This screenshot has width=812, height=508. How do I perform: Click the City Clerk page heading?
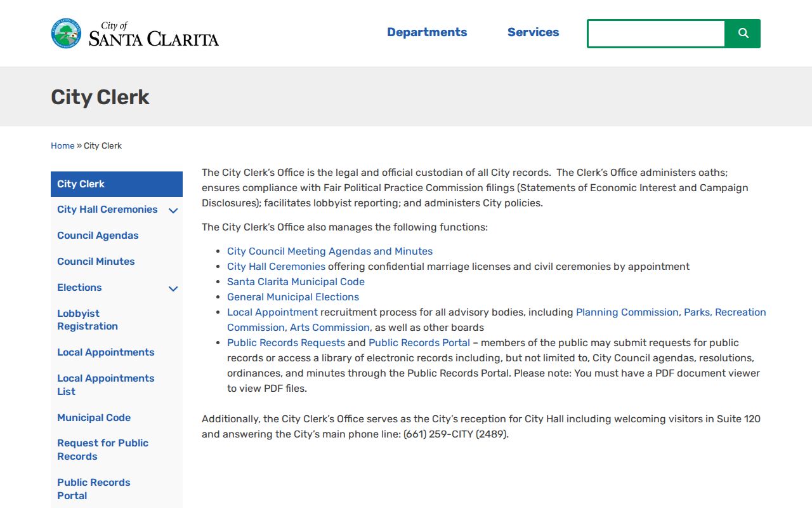pos(100,97)
